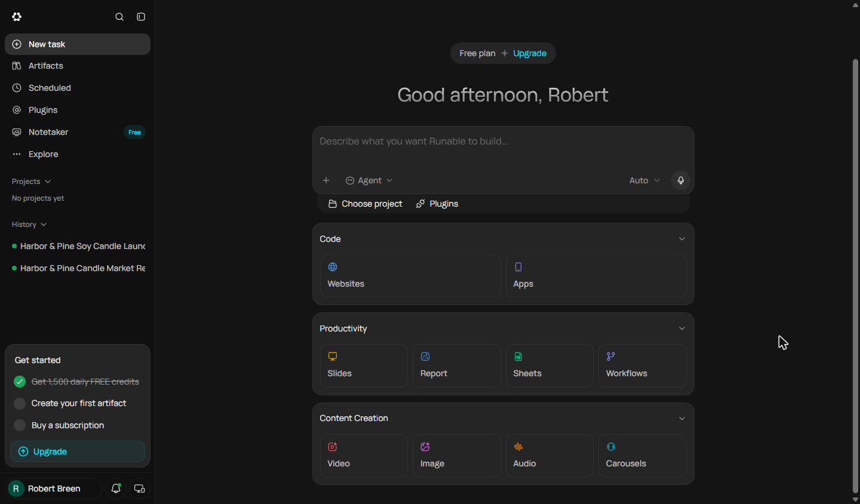Click Plugins button below prompt box
860x504 pixels.
click(437, 204)
